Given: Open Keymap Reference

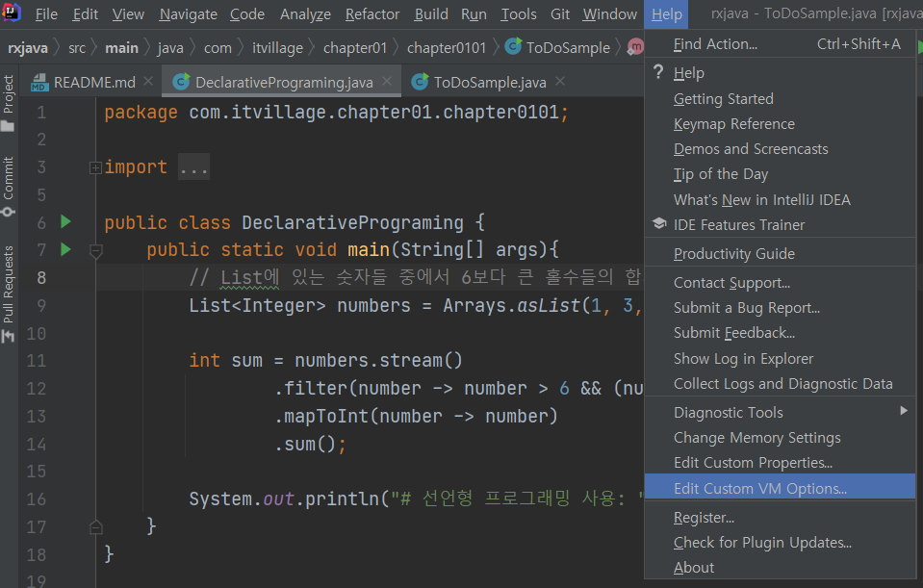Looking at the screenshot, I should coord(780,123).
